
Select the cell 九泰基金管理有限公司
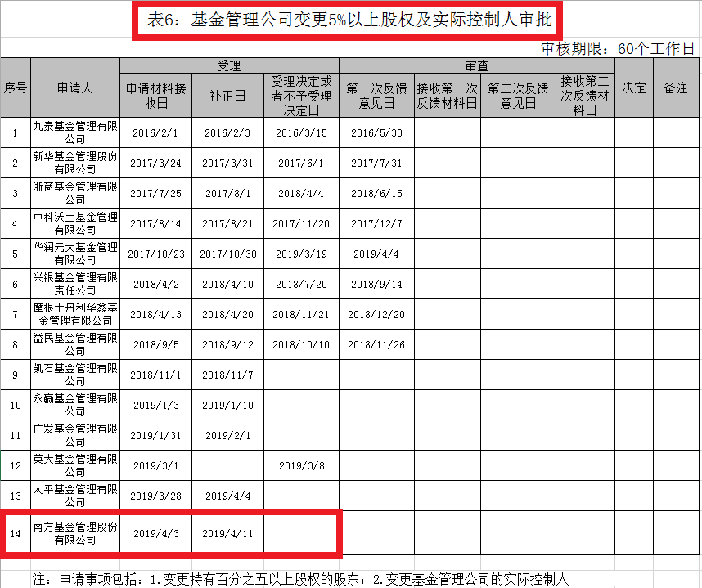pyautogui.click(x=75, y=133)
